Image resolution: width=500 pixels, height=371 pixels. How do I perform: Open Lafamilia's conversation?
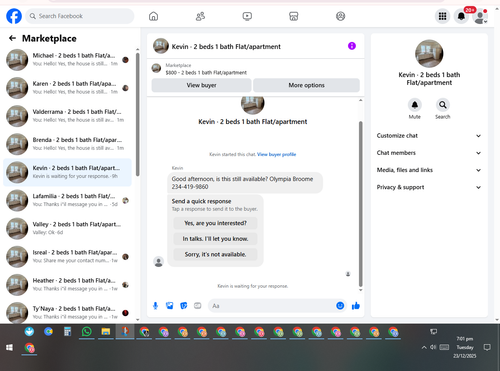(x=67, y=200)
